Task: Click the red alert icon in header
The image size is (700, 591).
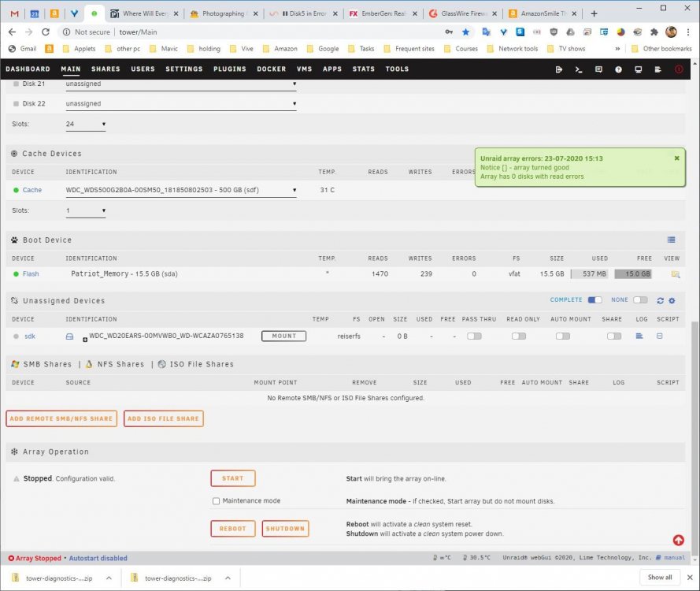Action: coord(679,69)
